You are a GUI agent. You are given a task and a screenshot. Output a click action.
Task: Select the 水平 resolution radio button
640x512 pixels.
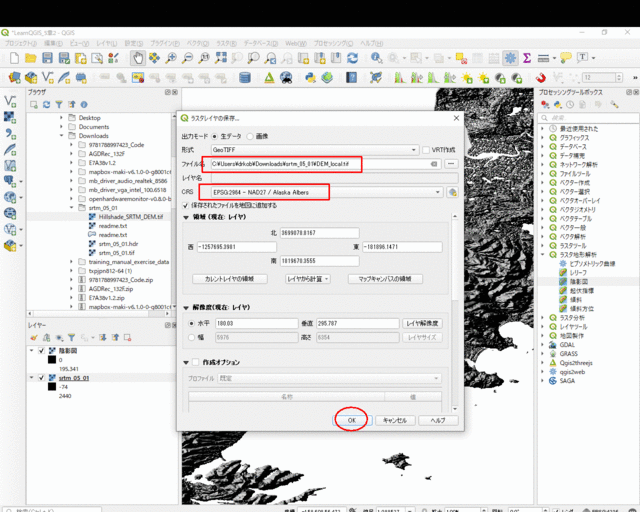click(191, 323)
